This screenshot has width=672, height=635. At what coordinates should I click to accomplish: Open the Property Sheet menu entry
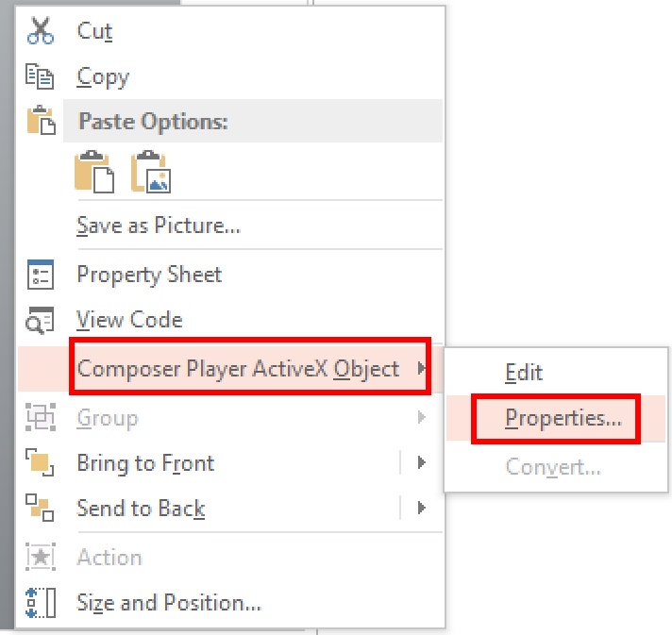click(x=149, y=275)
